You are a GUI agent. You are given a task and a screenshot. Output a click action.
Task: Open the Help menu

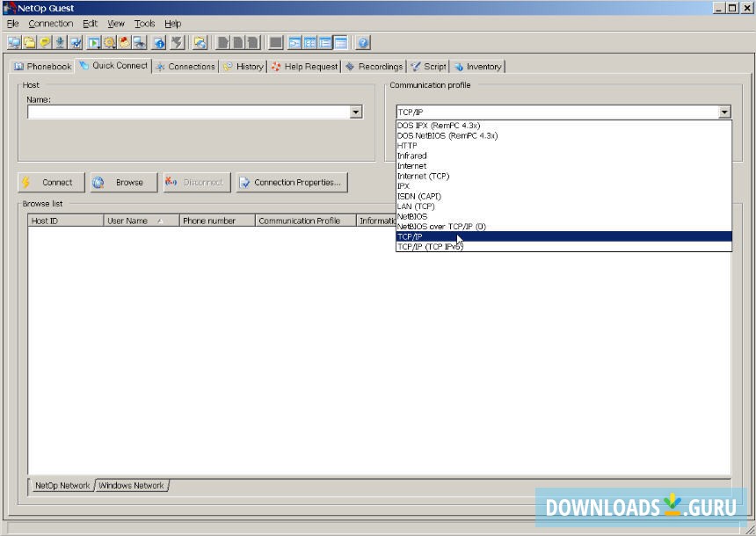pos(172,24)
